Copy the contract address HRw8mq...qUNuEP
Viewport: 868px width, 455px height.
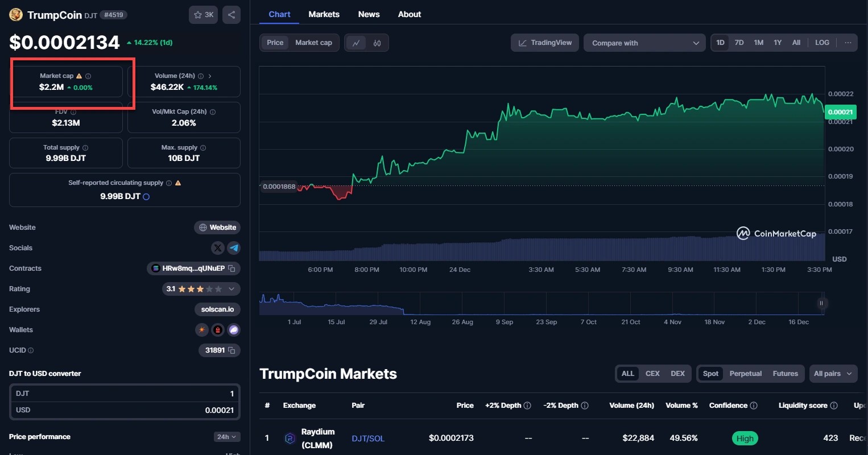[x=232, y=268]
